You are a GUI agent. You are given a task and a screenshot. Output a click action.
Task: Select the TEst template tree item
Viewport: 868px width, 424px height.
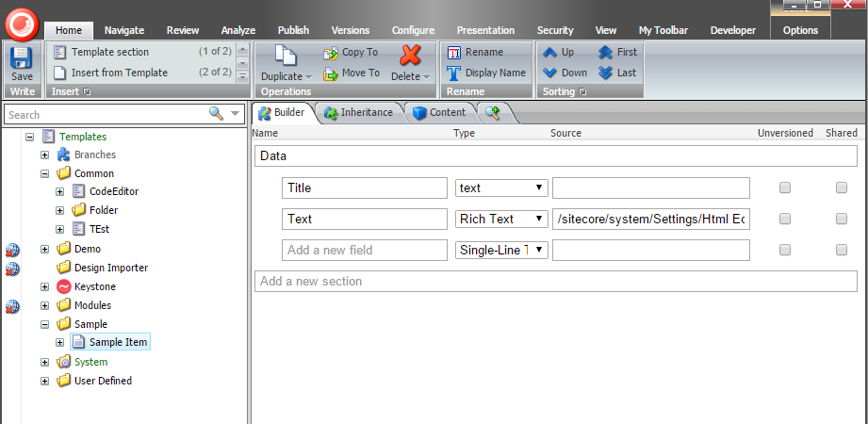[100, 229]
